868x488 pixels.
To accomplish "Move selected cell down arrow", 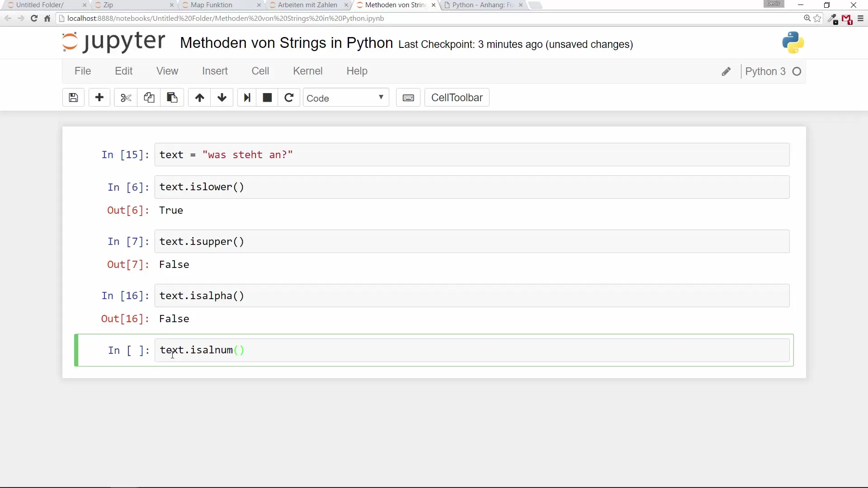I will (x=222, y=98).
